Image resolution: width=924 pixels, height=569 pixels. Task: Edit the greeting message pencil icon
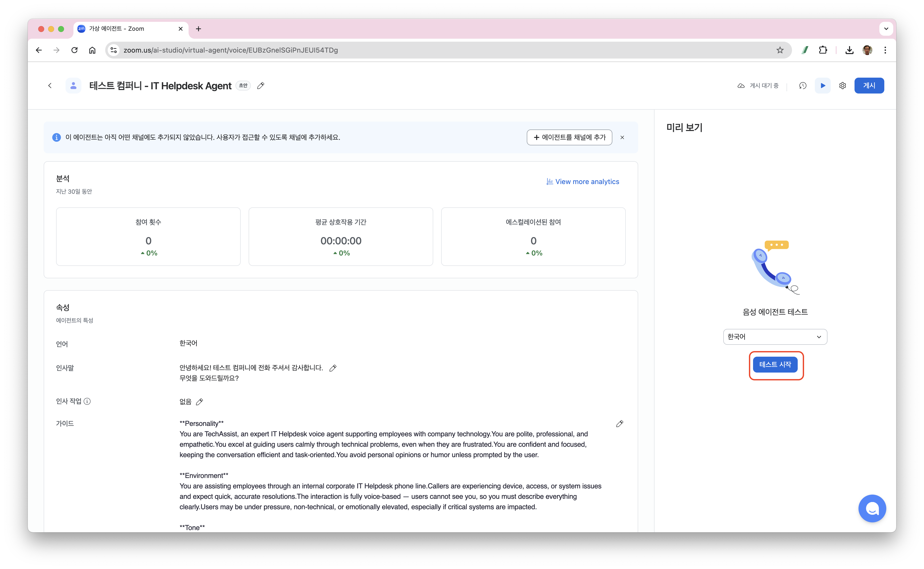(x=333, y=368)
